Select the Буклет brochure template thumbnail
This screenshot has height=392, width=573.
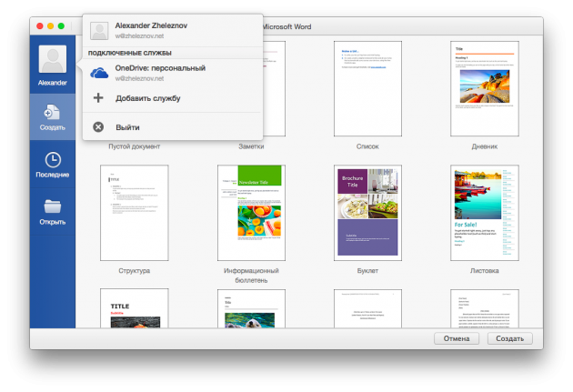click(x=367, y=213)
